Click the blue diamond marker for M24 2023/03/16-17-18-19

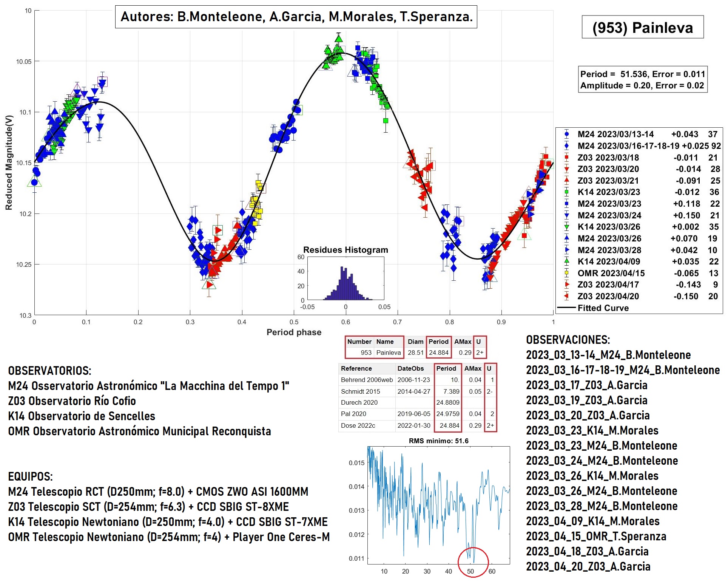(x=566, y=146)
